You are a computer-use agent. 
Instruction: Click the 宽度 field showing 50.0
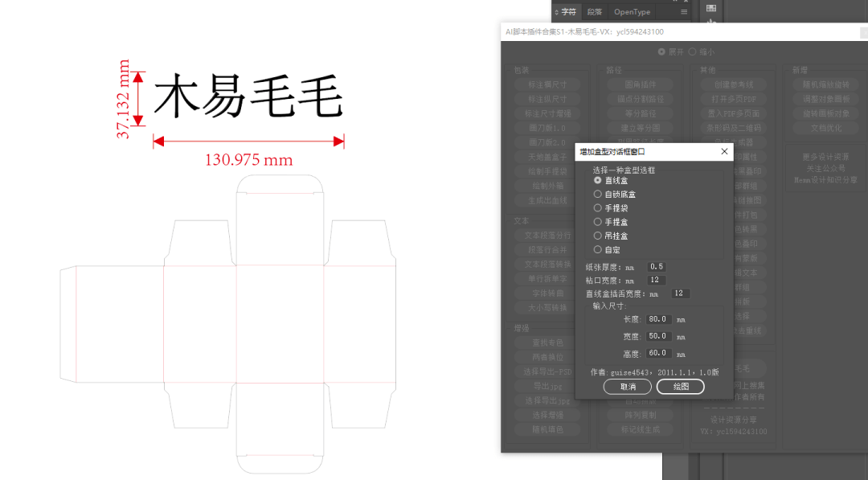tap(658, 336)
